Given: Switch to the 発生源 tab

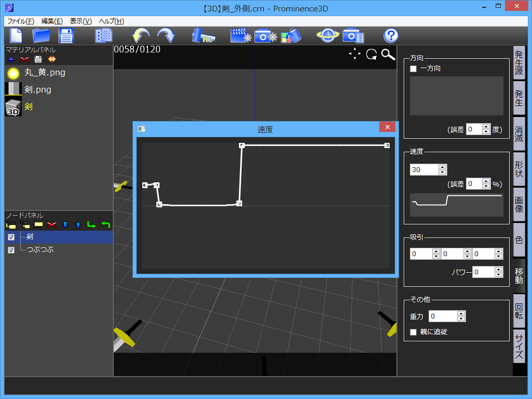Looking at the screenshot, I should (x=519, y=63).
